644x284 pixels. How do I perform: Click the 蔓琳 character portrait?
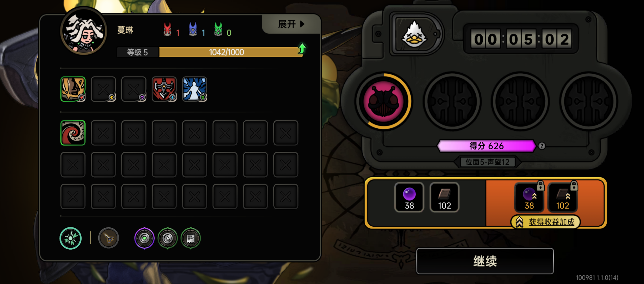[x=84, y=31]
